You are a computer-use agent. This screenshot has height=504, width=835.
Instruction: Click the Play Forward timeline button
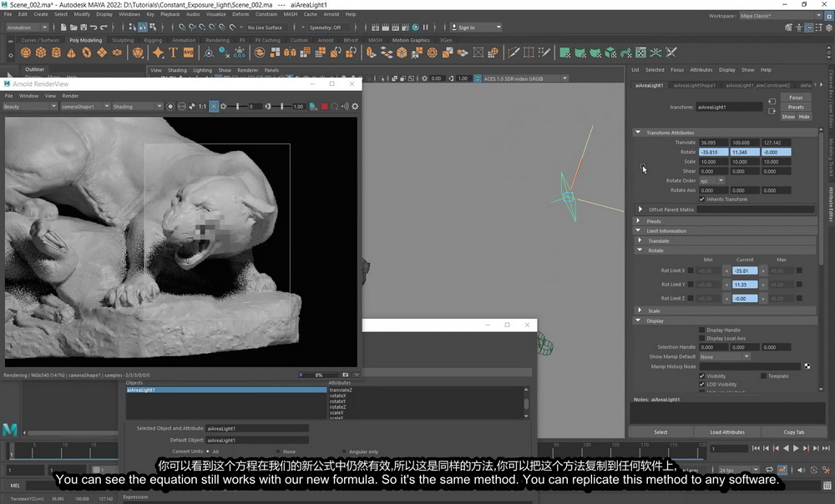(796, 448)
